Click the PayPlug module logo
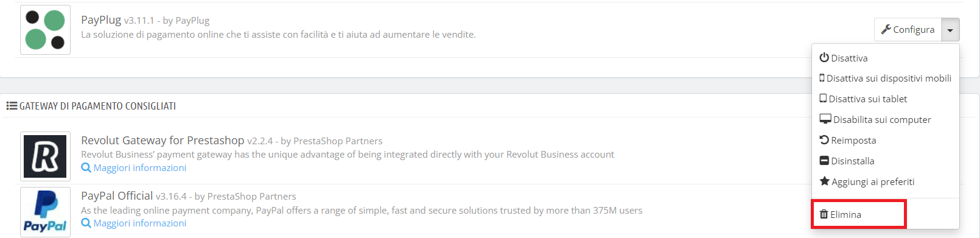This screenshot has height=238, width=980. (45, 30)
